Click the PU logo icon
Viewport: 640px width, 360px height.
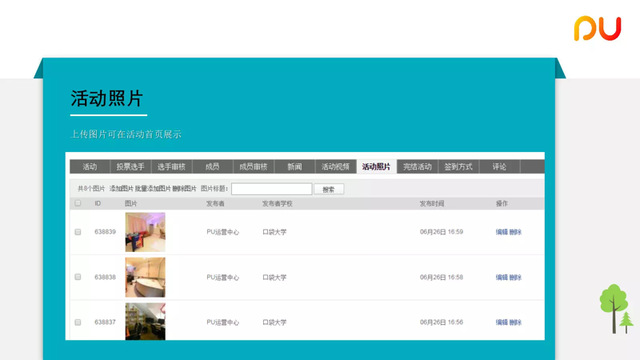point(598,29)
